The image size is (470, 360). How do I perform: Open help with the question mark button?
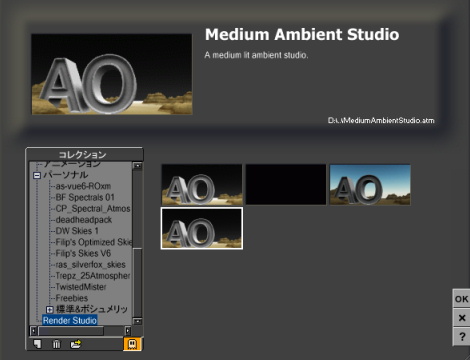pos(462,336)
